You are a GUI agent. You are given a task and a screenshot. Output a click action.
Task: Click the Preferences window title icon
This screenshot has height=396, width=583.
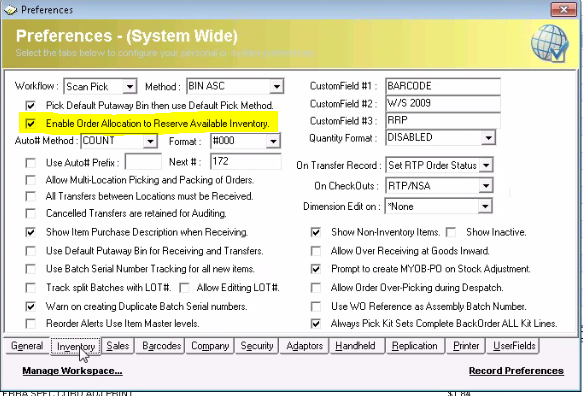coord(10,10)
